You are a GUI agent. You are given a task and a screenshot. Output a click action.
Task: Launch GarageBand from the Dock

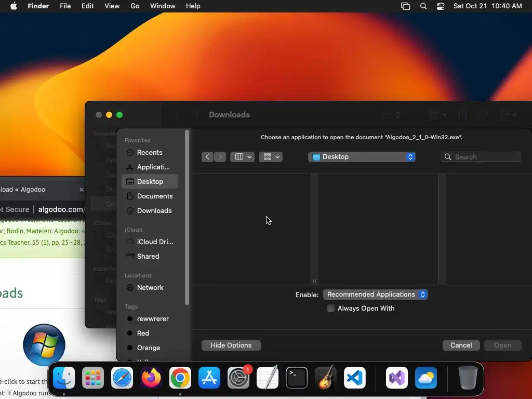click(x=326, y=378)
